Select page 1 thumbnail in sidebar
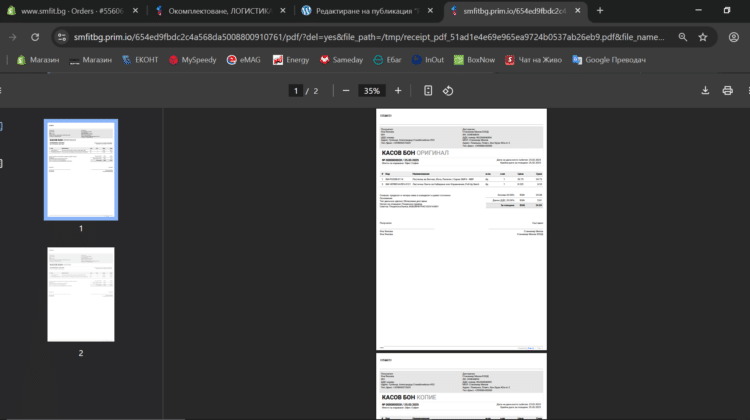The height and width of the screenshot is (420, 750). point(81,170)
